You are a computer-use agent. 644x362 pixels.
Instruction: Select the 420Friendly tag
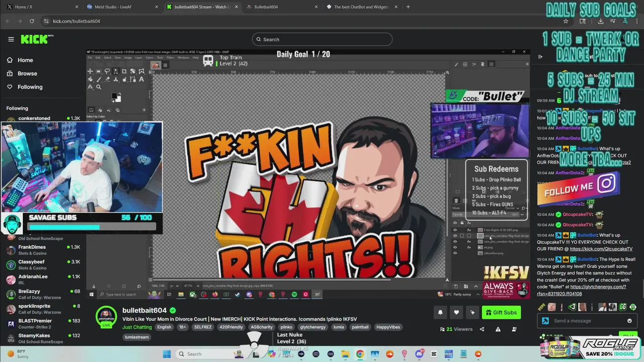232,327
